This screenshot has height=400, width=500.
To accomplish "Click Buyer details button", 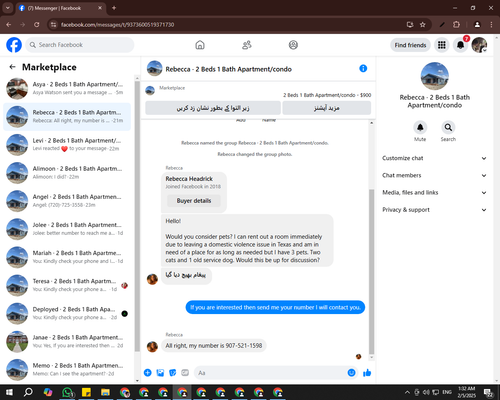I will pyautogui.click(x=194, y=201).
